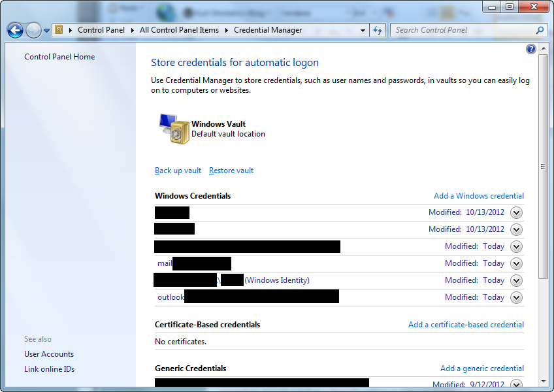The image size is (554, 392).
Task: Click the search magnifier icon
Action: pyautogui.click(x=540, y=30)
